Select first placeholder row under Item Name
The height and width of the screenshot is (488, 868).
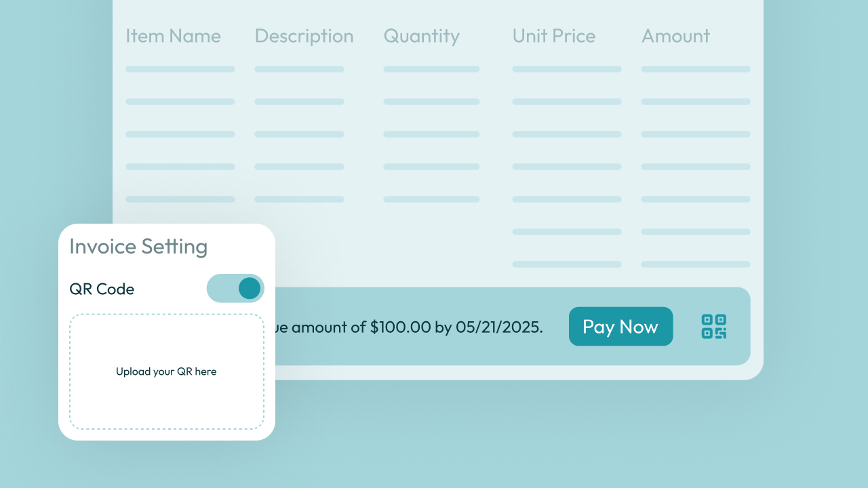click(180, 69)
